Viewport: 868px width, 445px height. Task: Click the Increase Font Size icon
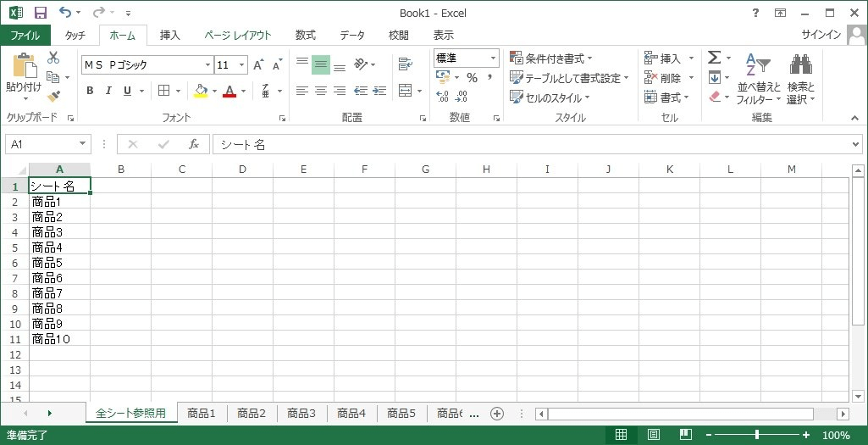click(x=259, y=65)
